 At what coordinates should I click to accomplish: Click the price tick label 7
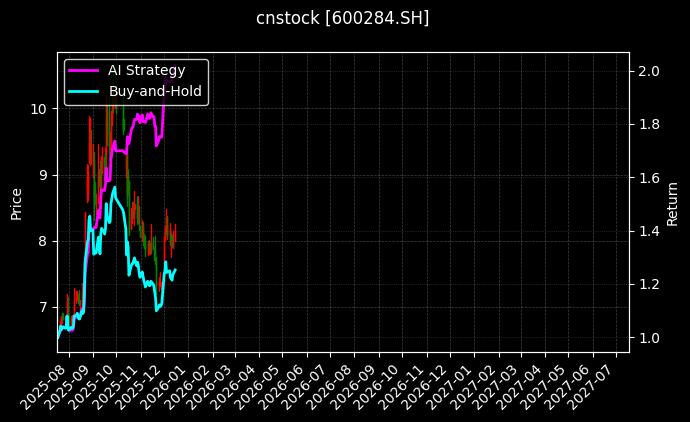(43, 307)
